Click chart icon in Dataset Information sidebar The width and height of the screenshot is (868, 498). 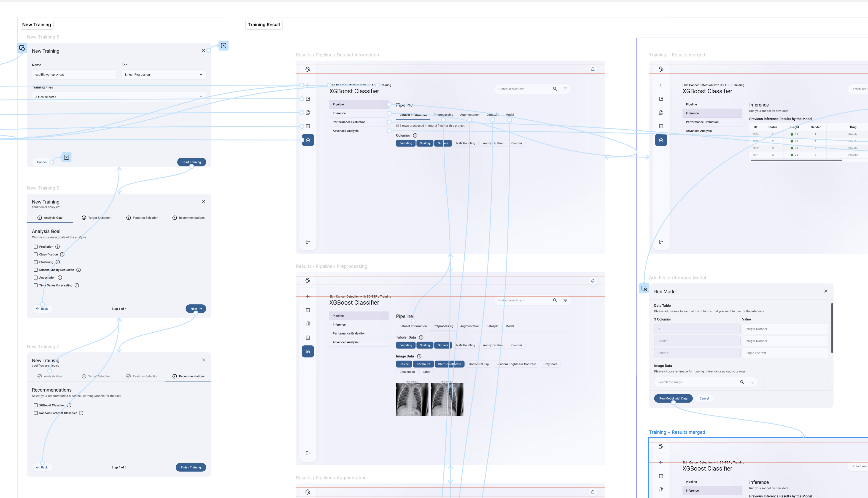tap(308, 126)
